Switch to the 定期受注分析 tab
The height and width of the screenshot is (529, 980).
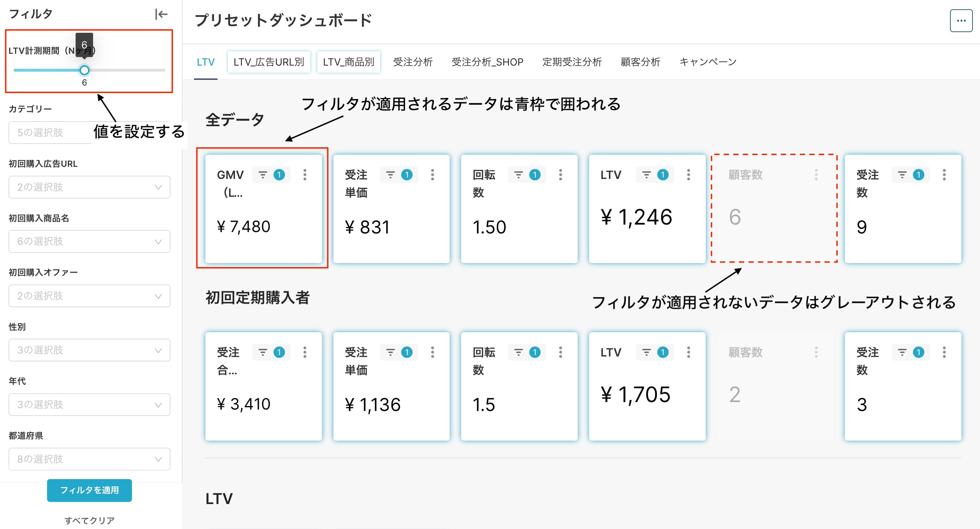point(571,62)
